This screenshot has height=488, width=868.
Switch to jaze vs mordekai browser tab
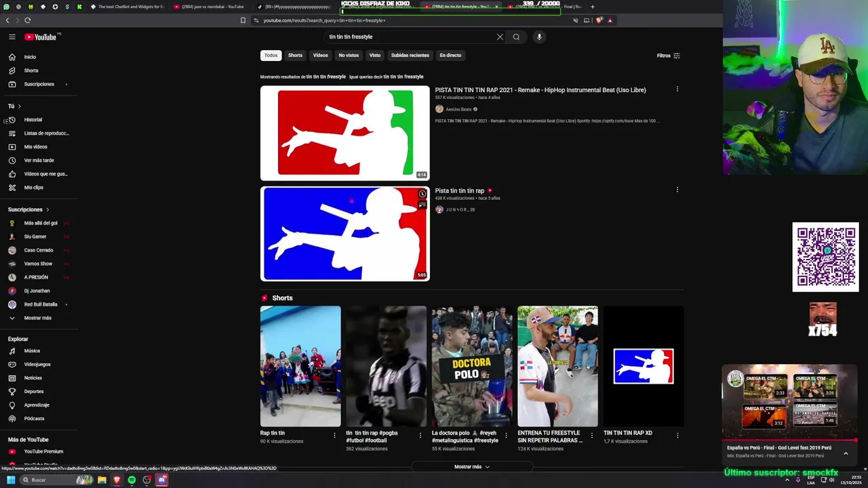click(209, 7)
